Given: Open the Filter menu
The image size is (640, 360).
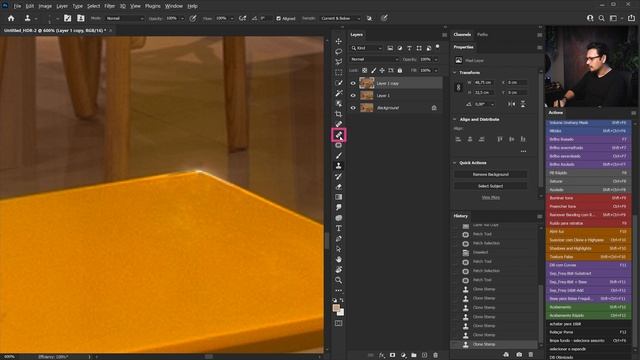Looking at the screenshot, I should [109, 6].
